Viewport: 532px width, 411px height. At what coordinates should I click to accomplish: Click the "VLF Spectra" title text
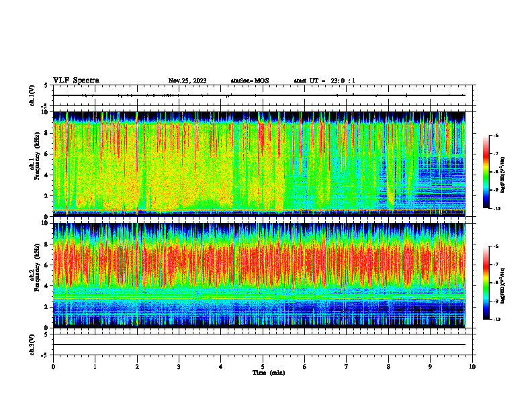pyautogui.click(x=76, y=81)
